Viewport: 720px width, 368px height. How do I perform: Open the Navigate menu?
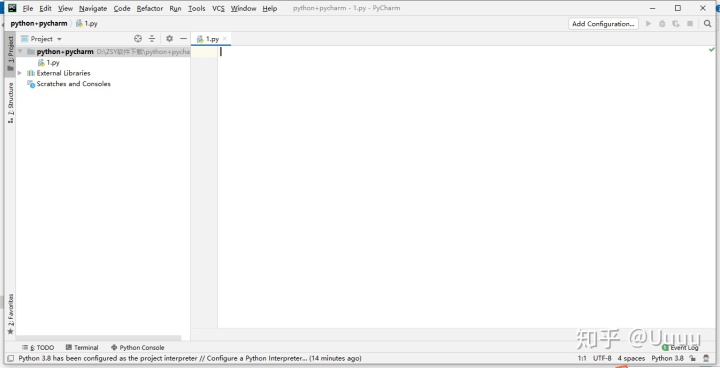93,8
